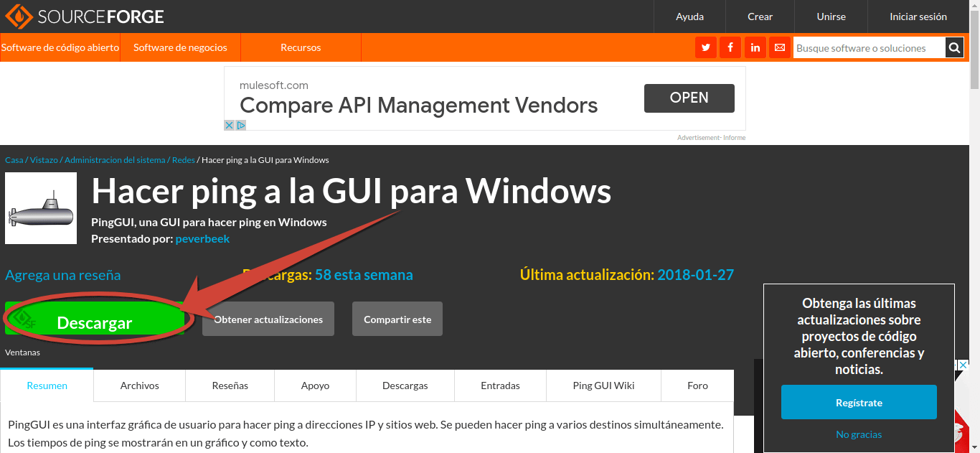The height and width of the screenshot is (453, 980).
Task: Visit SourceForge on Facebook
Action: [x=730, y=47]
